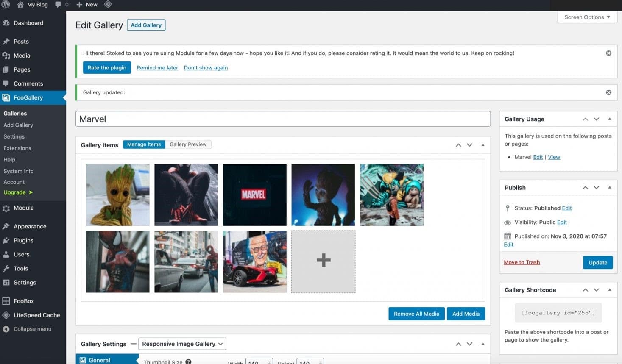Collapse the Gallery Usage panel

coord(609,119)
